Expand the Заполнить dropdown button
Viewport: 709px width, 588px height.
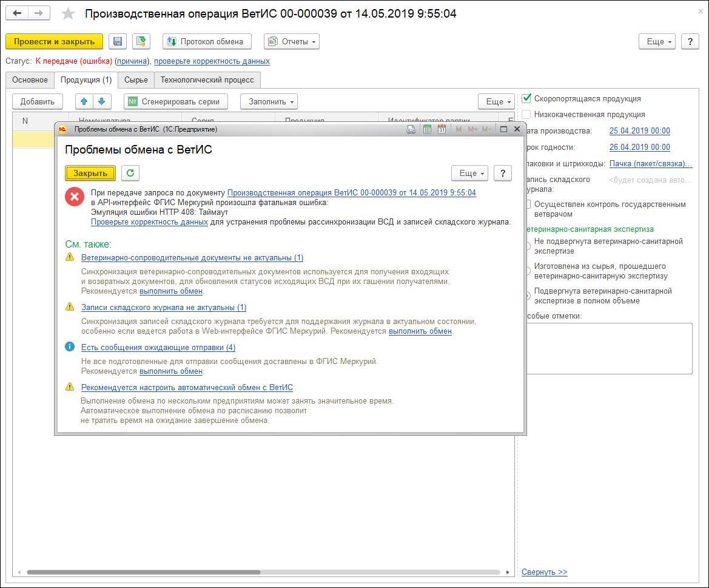click(269, 101)
